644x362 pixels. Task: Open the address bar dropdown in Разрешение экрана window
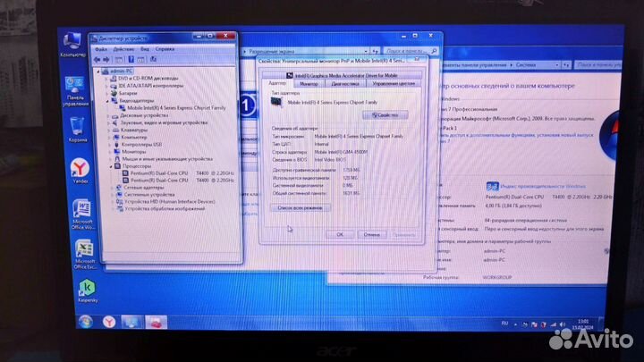pos(366,51)
